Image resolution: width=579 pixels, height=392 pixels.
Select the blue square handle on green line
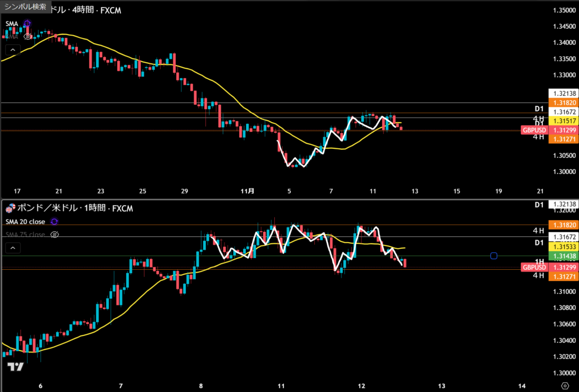click(x=494, y=256)
